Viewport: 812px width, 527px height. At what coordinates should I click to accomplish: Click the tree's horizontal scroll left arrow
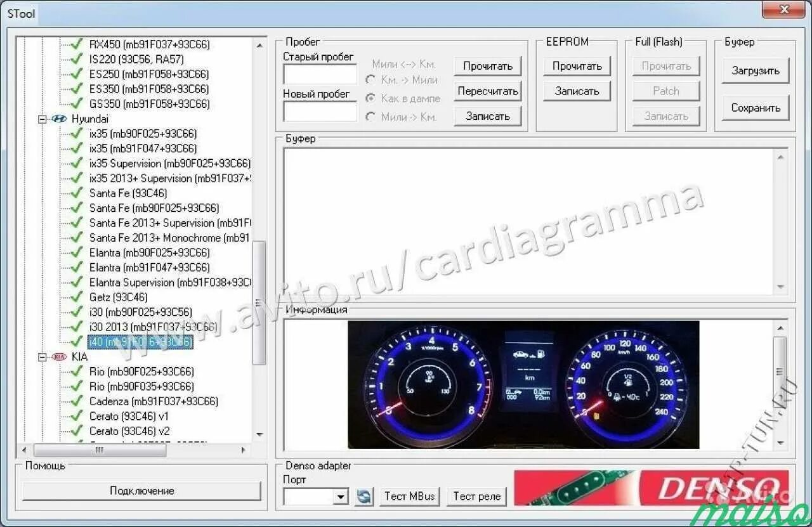click(x=24, y=450)
